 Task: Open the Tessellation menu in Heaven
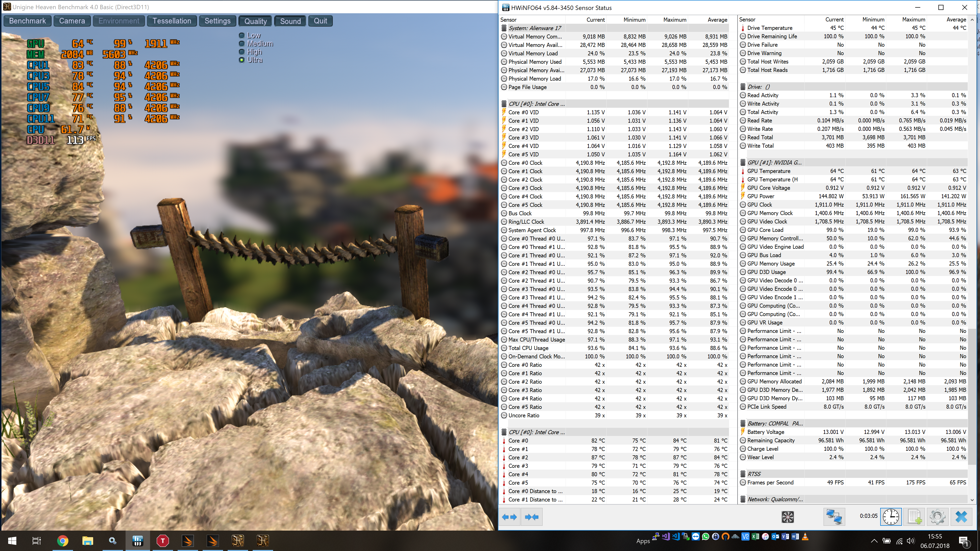[x=172, y=21]
